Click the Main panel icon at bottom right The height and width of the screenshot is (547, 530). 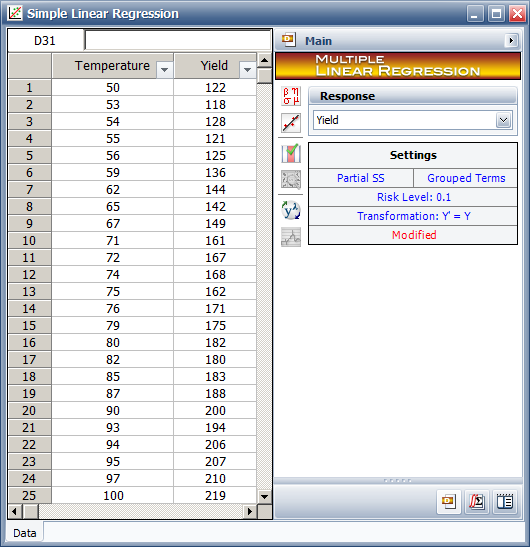(x=449, y=502)
